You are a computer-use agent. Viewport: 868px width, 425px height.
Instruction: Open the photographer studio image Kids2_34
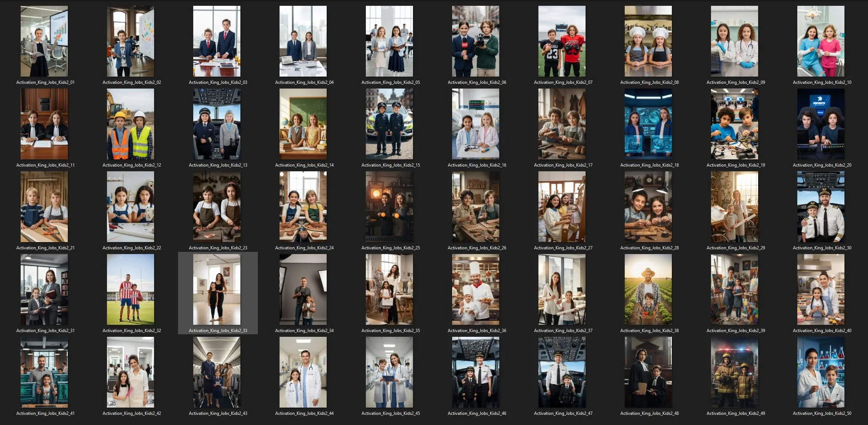pos(303,289)
